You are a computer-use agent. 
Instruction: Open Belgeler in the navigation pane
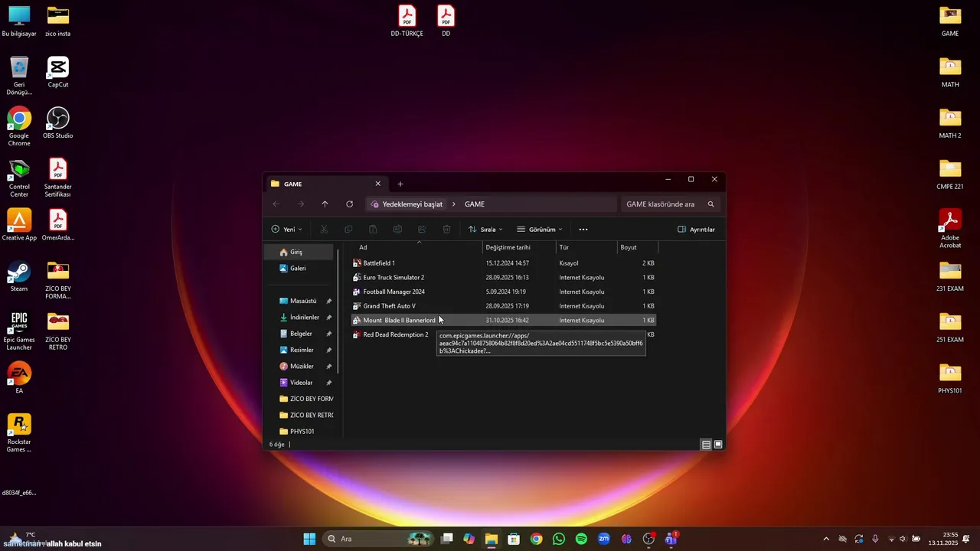point(299,334)
